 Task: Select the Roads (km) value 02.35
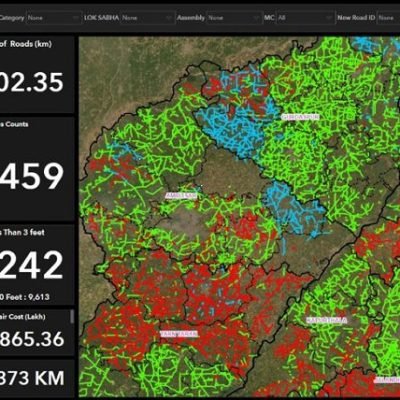pos(32,82)
